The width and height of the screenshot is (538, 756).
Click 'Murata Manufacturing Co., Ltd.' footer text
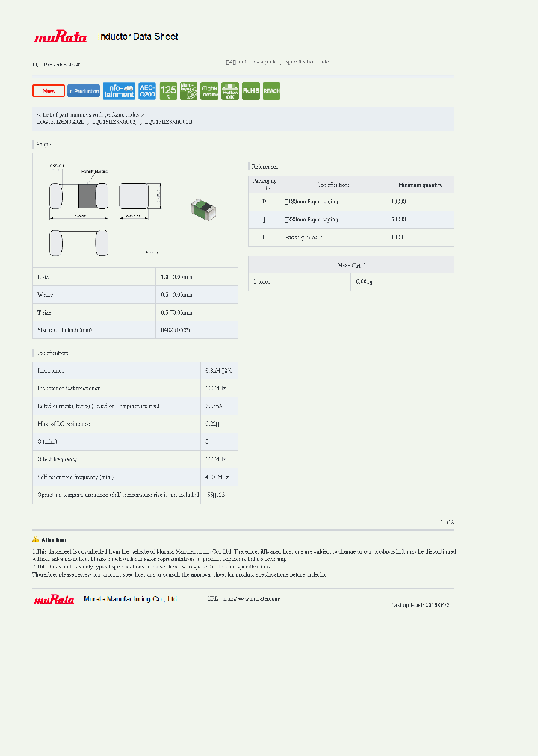click(131, 599)
